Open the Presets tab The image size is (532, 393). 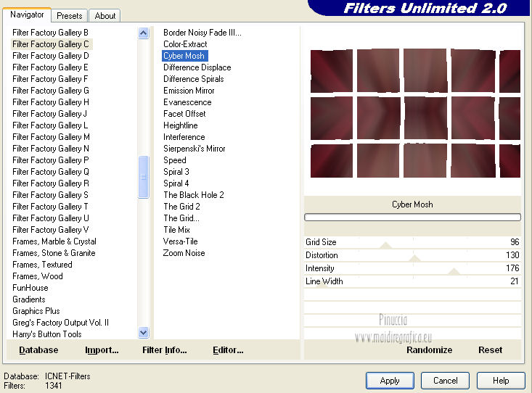coord(69,16)
